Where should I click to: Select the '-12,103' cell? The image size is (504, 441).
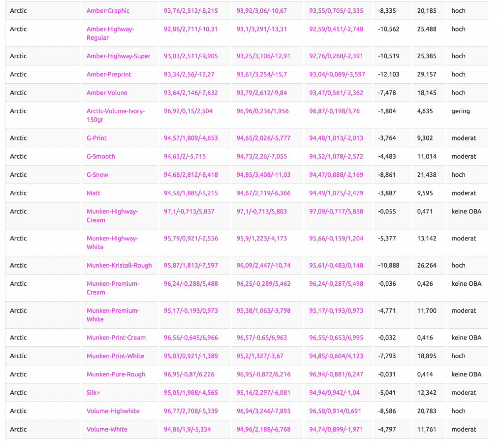point(389,74)
